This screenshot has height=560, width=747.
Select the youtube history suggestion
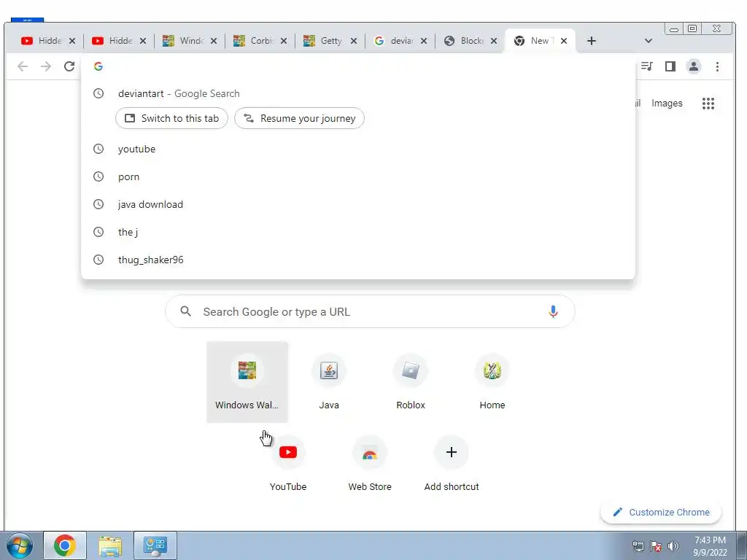357,149
